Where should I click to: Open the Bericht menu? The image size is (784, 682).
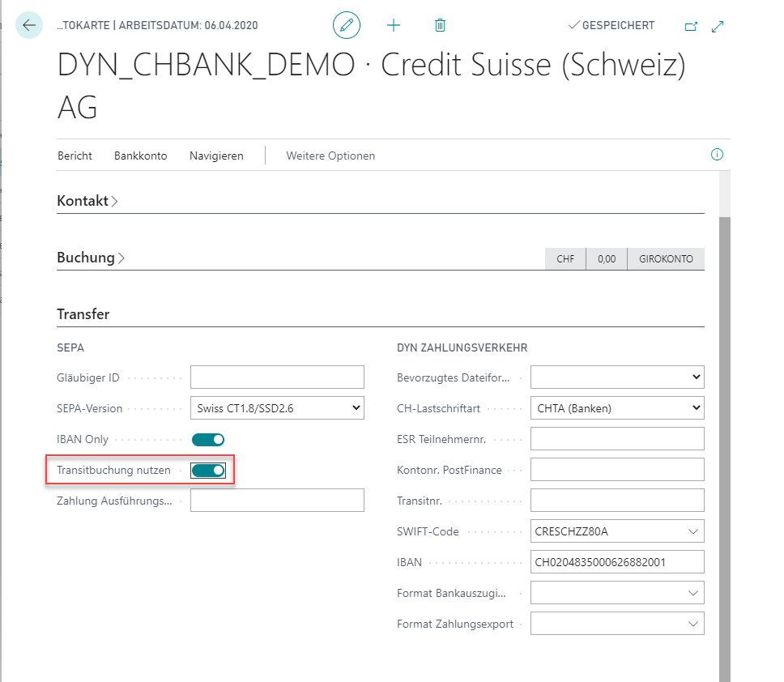[75, 156]
